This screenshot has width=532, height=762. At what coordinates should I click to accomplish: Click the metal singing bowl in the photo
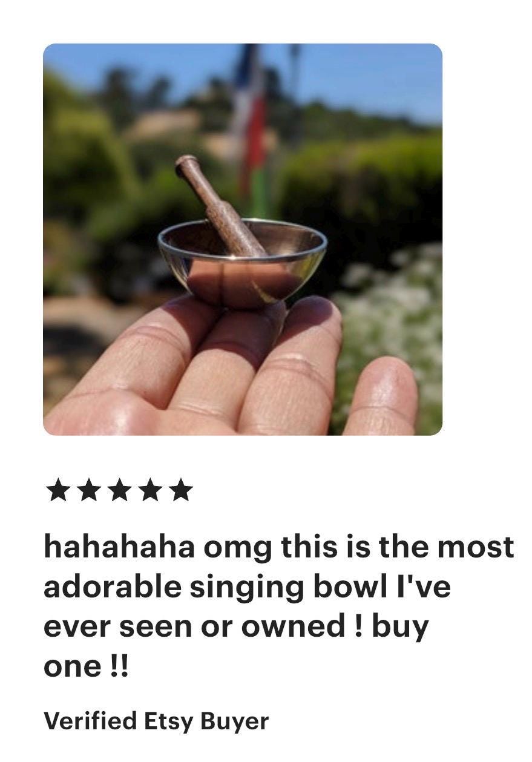click(x=242, y=263)
